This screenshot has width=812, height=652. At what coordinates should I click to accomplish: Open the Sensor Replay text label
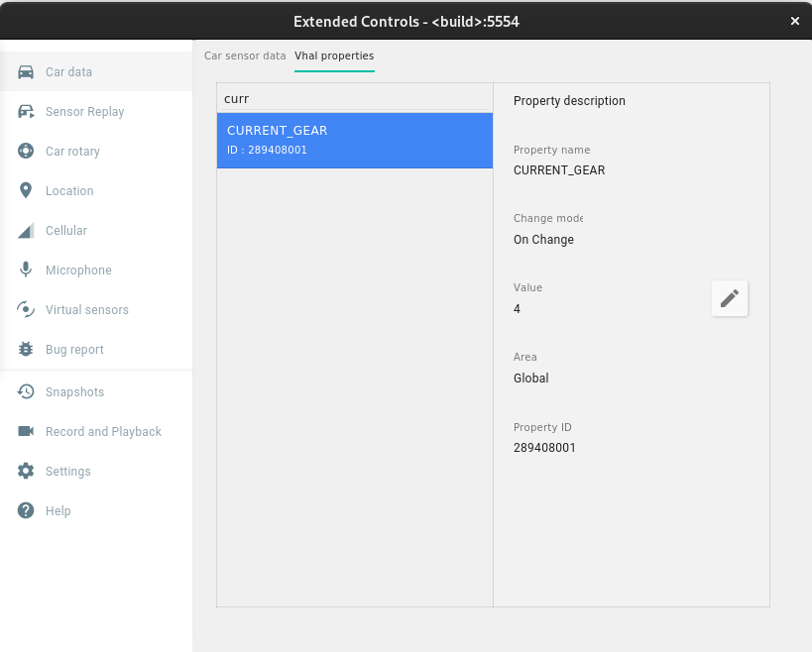[x=85, y=112]
